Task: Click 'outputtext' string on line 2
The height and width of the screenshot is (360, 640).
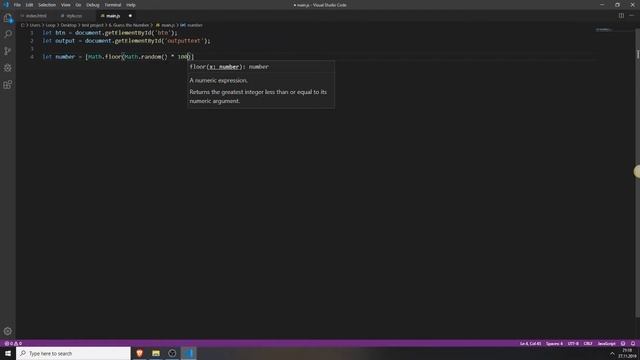Action: [184, 41]
